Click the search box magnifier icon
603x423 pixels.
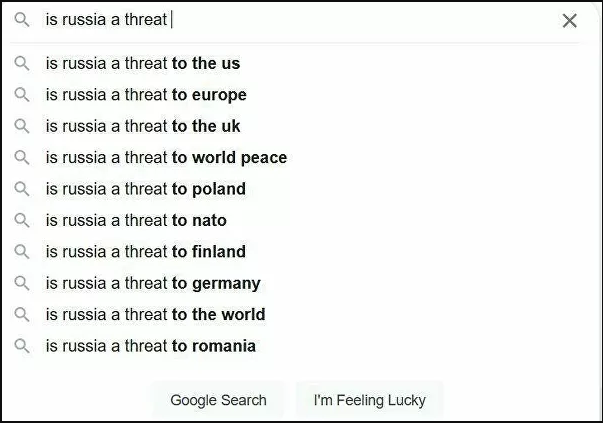click(x=22, y=19)
